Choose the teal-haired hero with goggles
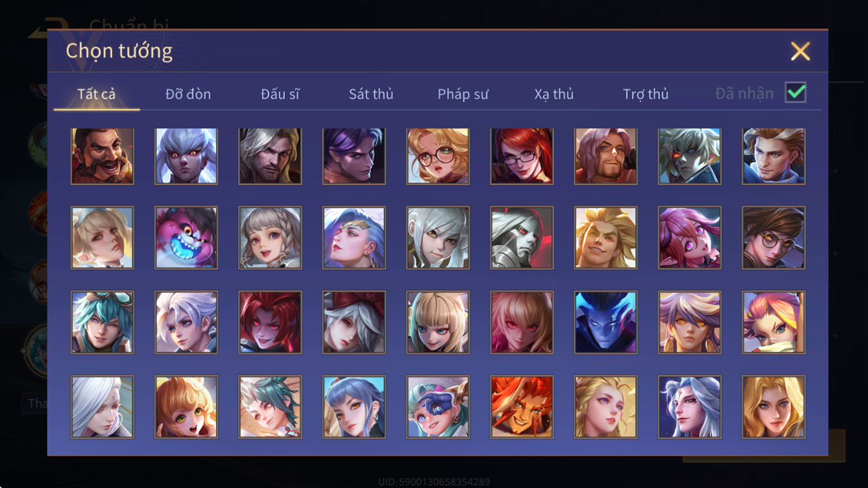This screenshot has width=868, height=488. [x=102, y=322]
